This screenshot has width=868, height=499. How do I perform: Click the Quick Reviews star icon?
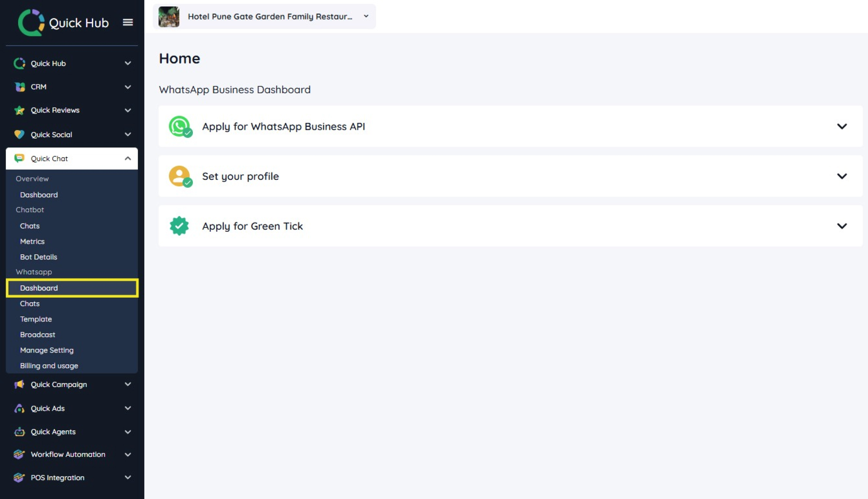(x=20, y=110)
